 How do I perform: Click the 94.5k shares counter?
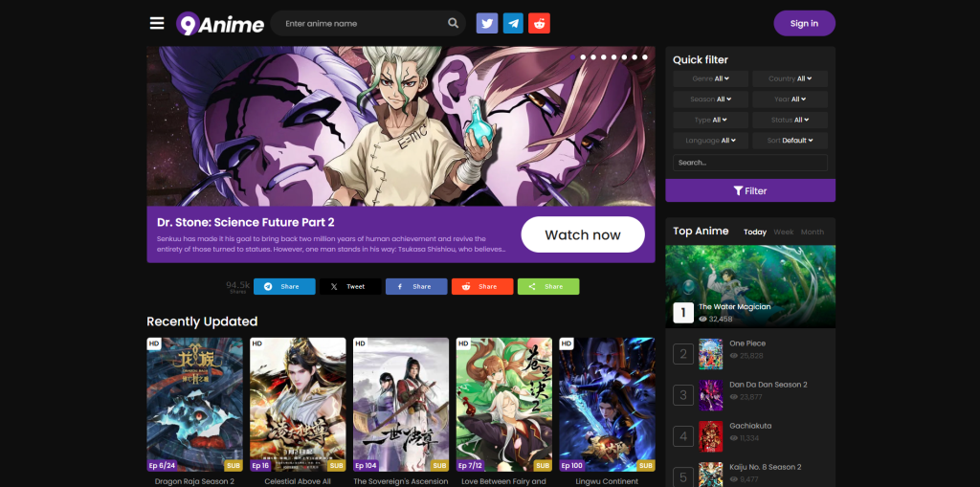click(237, 286)
